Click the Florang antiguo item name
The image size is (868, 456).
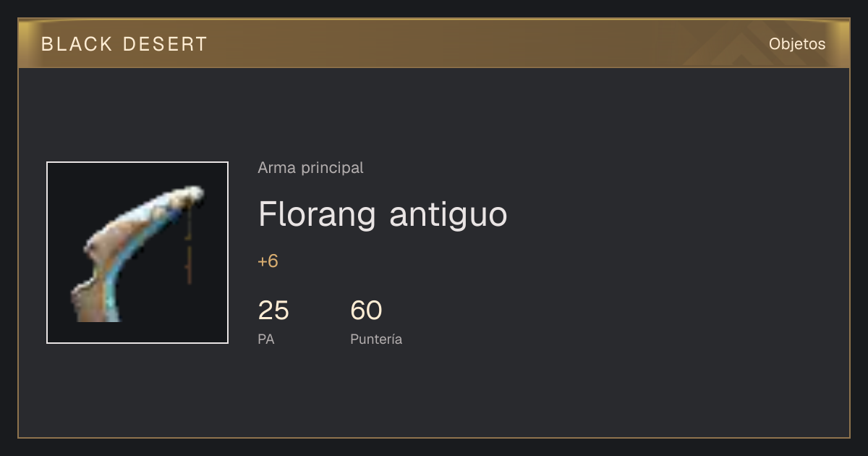tap(383, 214)
